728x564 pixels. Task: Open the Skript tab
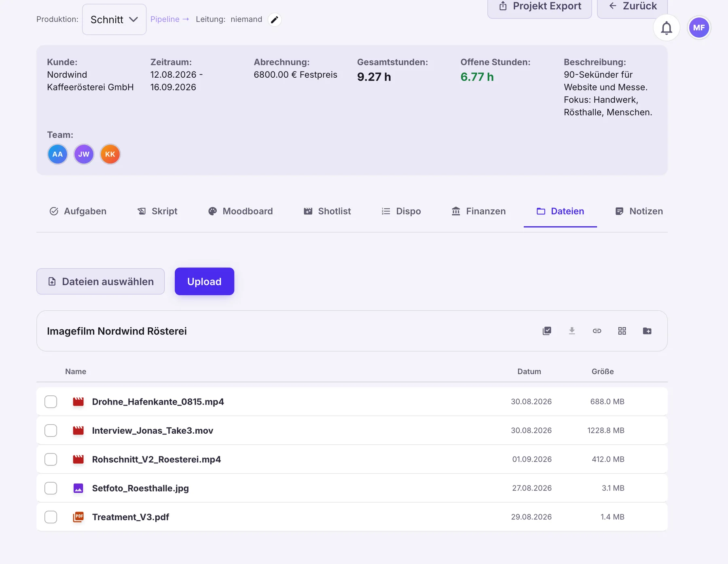[x=157, y=211]
